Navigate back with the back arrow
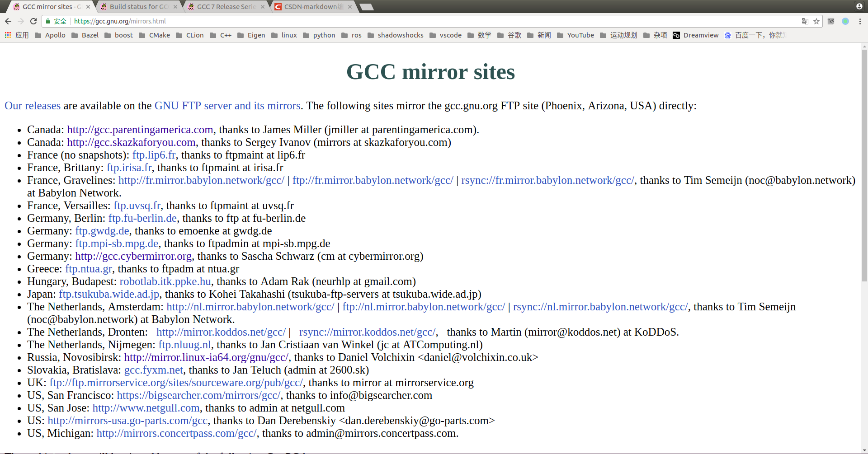 (x=8, y=21)
